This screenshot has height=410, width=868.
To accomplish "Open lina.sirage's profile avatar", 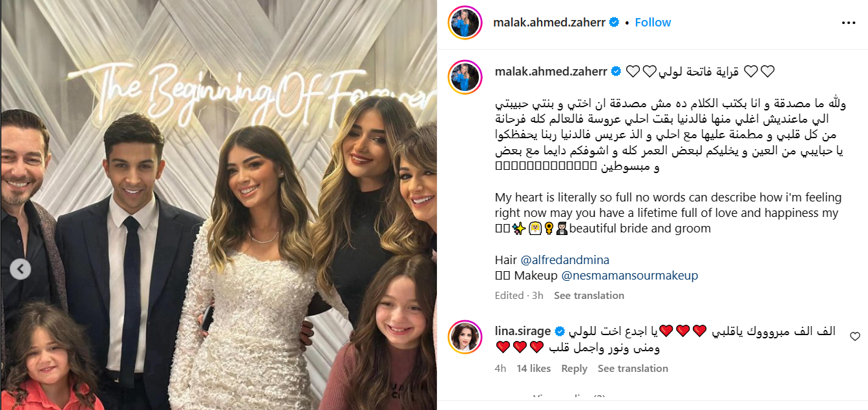I will coord(465,336).
